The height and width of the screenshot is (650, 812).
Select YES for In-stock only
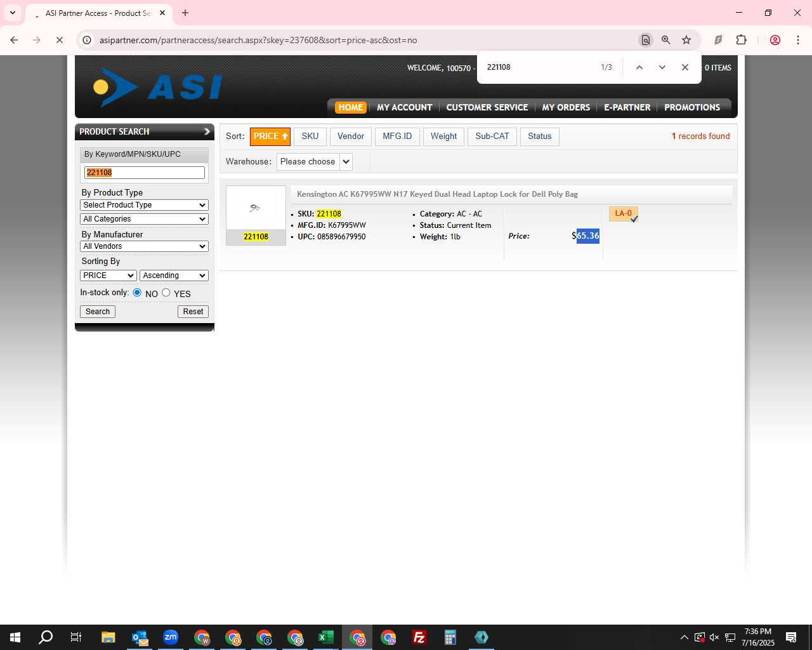point(166,293)
